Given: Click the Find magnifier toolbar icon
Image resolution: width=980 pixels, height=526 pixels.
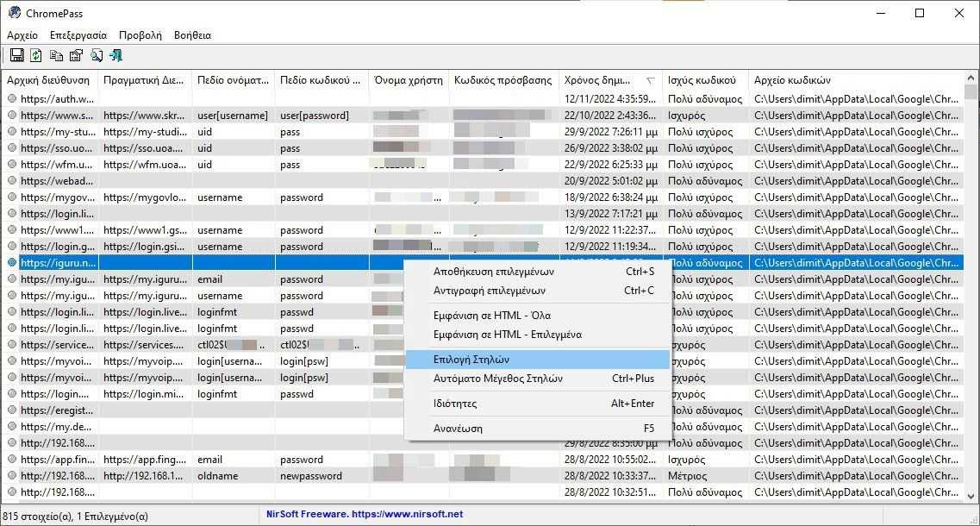Looking at the screenshot, I should (97, 56).
